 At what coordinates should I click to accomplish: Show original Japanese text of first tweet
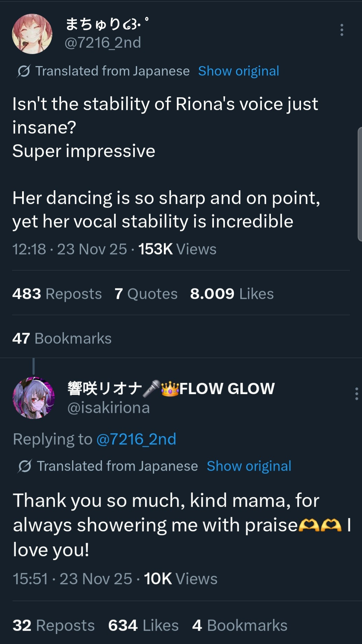pos(238,71)
